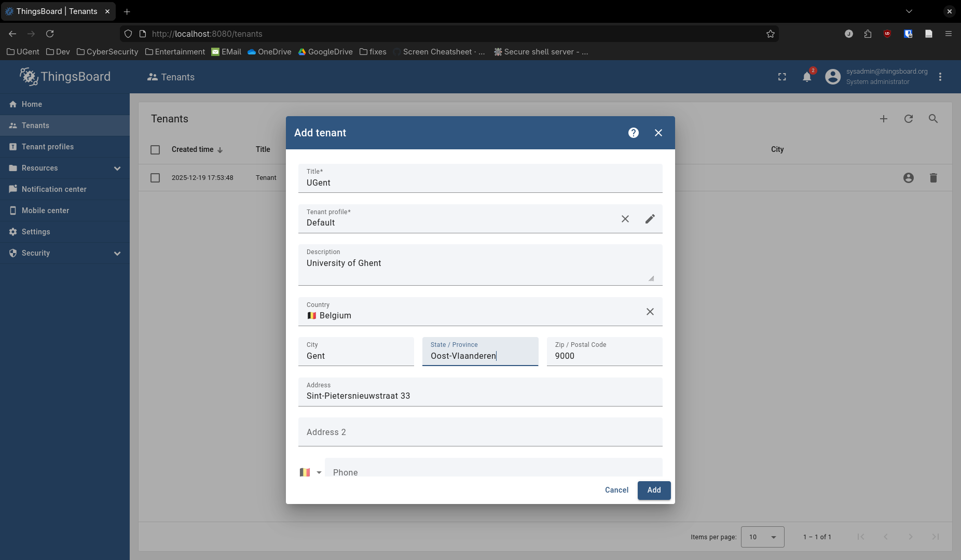The width and height of the screenshot is (961, 560).
Task: Go to Tenant profiles in sidebar
Action: pos(48,147)
